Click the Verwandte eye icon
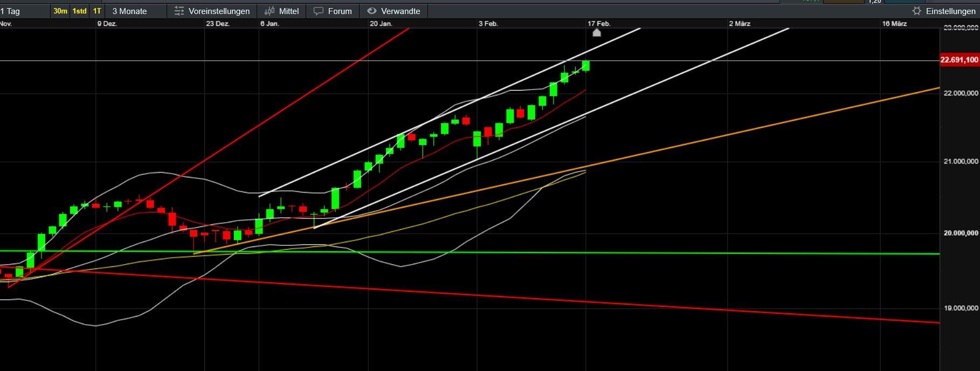This screenshot has height=371, width=980. click(x=371, y=11)
